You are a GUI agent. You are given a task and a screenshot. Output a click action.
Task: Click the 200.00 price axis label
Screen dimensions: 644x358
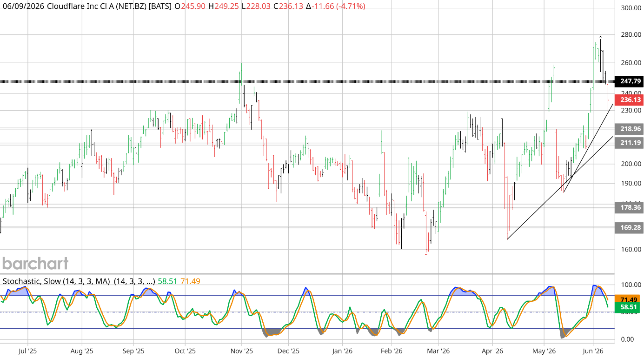coord(631,164)
